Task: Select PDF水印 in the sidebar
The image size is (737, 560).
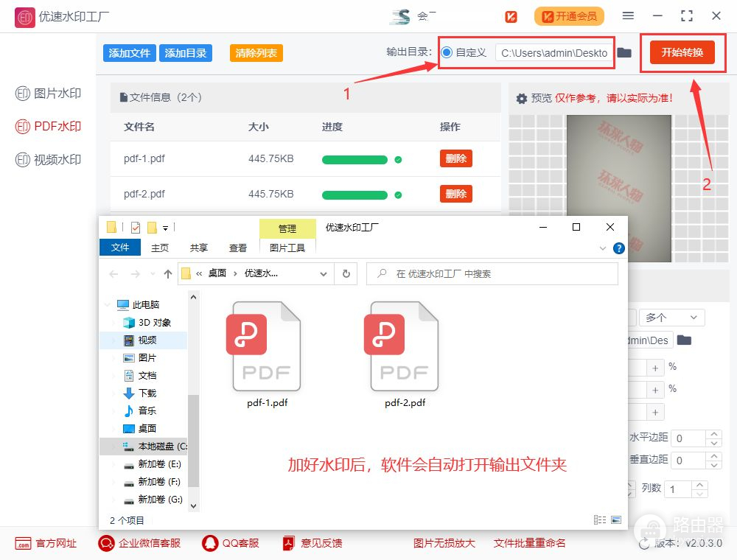Action: [48, 127]
